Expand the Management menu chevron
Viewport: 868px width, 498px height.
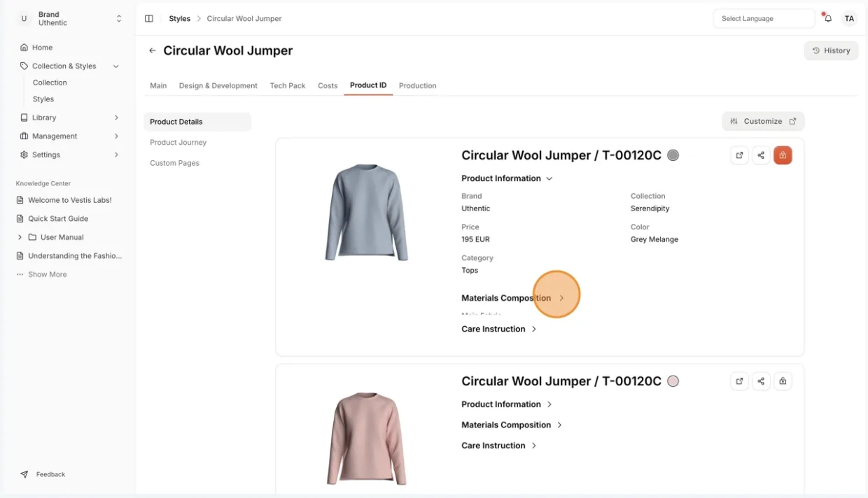click(116, 136)
